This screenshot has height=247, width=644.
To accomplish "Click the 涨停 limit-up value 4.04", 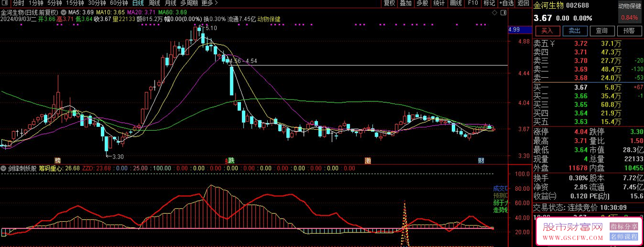I will [x=581, y=131].
